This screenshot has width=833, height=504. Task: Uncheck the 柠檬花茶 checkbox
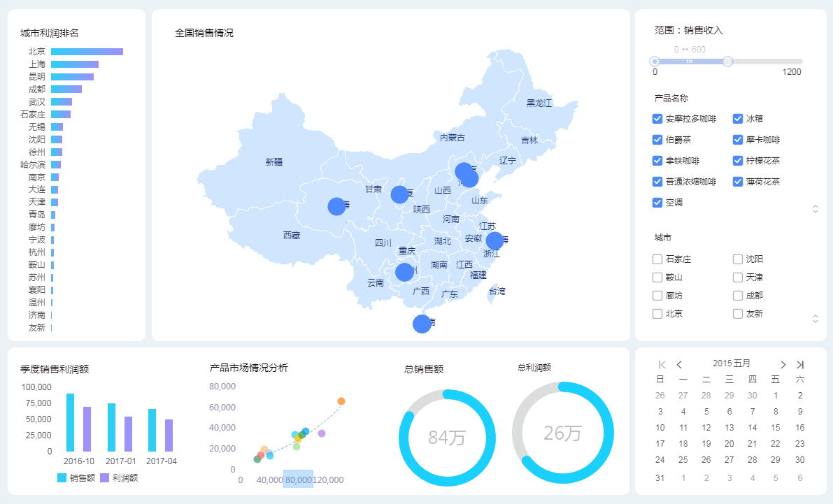738,161
